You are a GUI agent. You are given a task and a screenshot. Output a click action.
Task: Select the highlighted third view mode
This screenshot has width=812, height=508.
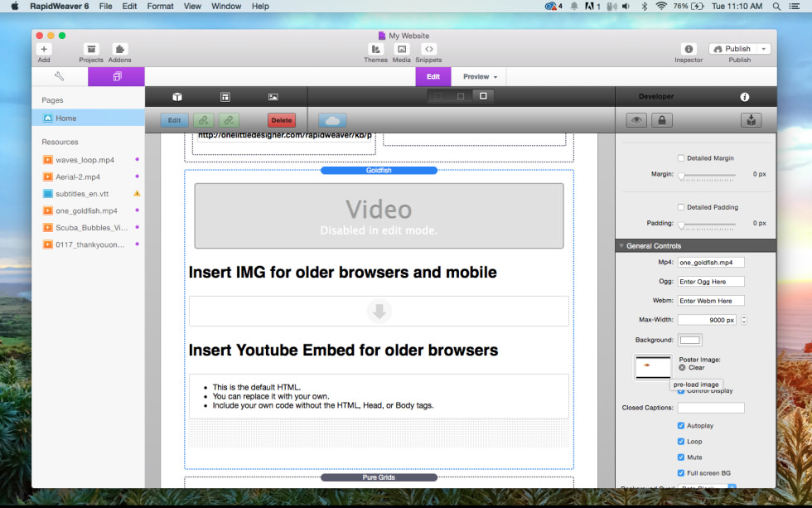pos(483,96)
